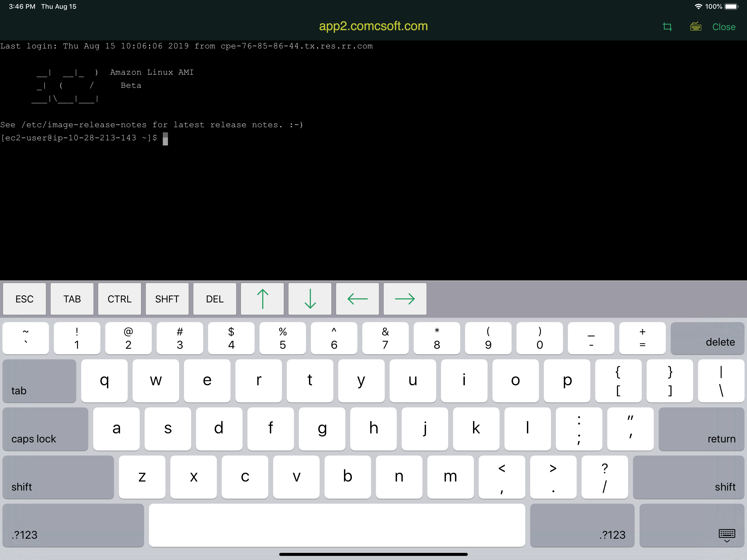Tap the crop/resize icon in header
Viewport: 747px width, 560px height.
click(x=667, y=27)
